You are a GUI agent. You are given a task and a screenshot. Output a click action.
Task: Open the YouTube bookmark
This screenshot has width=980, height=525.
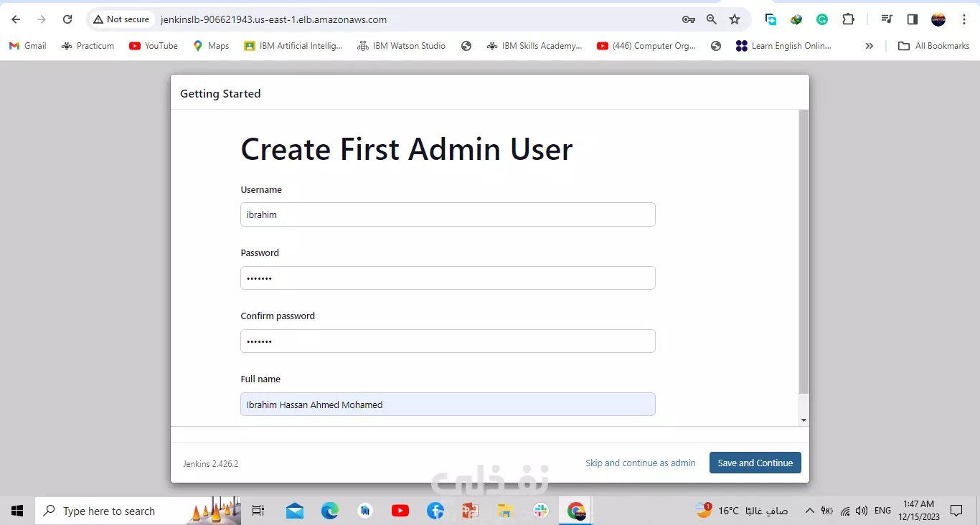coord(153,45)
